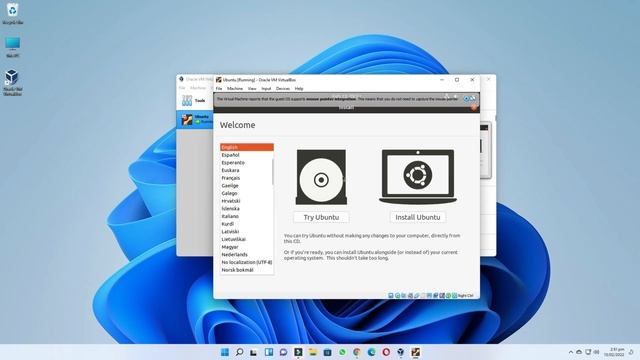This screenshot has height=360, width=640.
Task: Click the Install Ubuntu laptop icon
Action: 418,177
